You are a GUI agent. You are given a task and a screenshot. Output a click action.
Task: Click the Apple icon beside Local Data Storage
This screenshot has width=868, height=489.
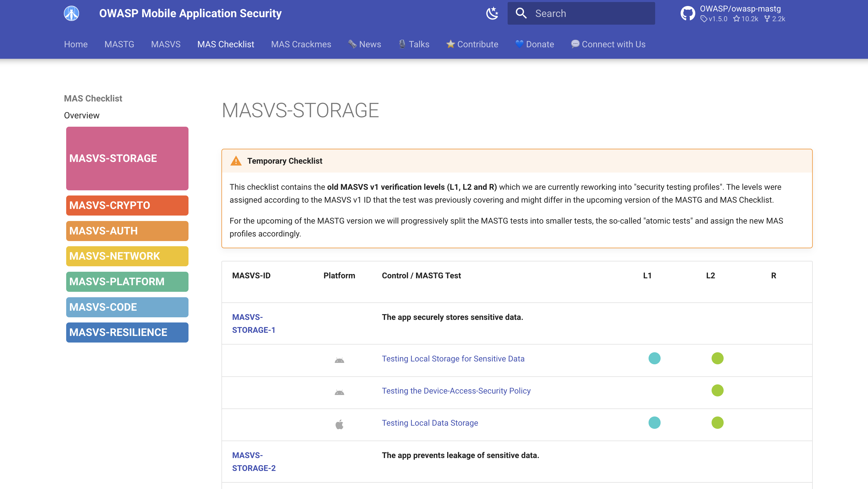[x=339, y=424]
